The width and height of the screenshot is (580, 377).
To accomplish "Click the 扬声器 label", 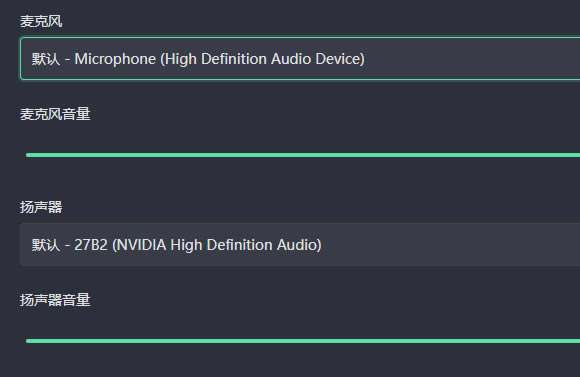I will 41,207.
